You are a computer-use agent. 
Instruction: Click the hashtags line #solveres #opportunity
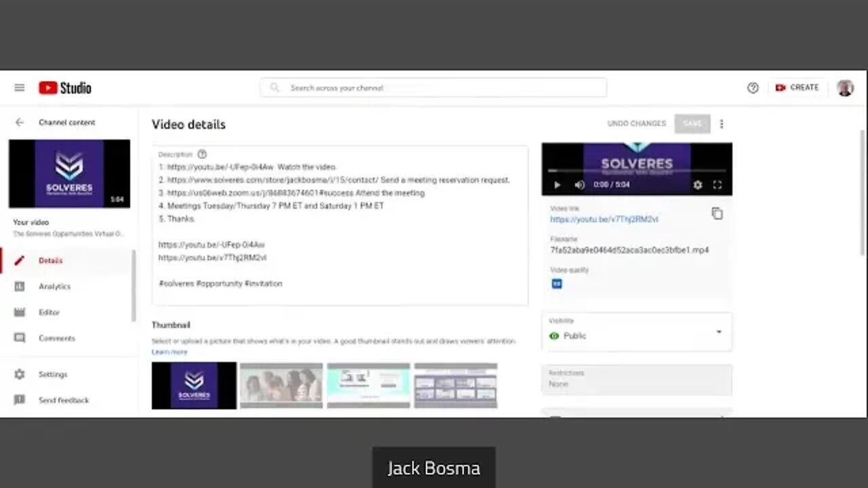(x=220, y=283)
